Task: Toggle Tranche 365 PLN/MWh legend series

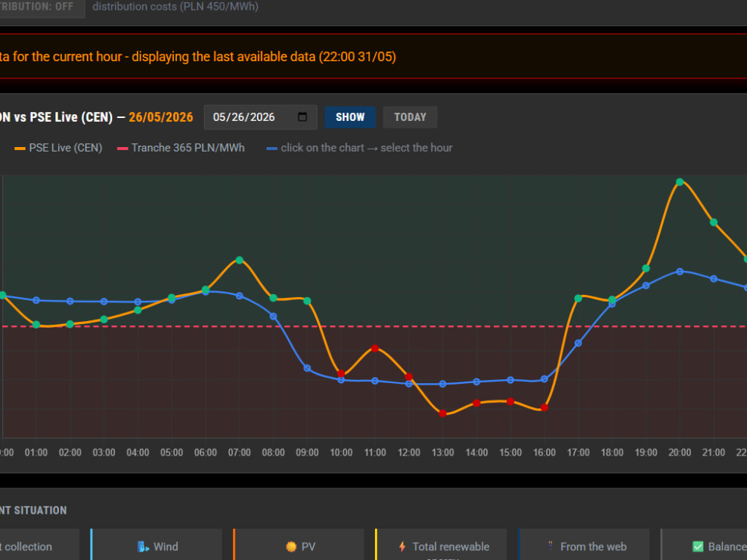Action: [181, 148]
